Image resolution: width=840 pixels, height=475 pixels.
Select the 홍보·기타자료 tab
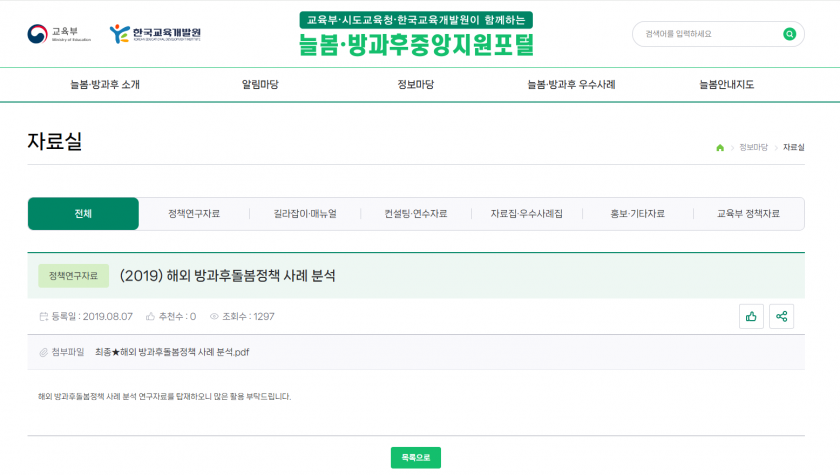[x=638, y=214]
